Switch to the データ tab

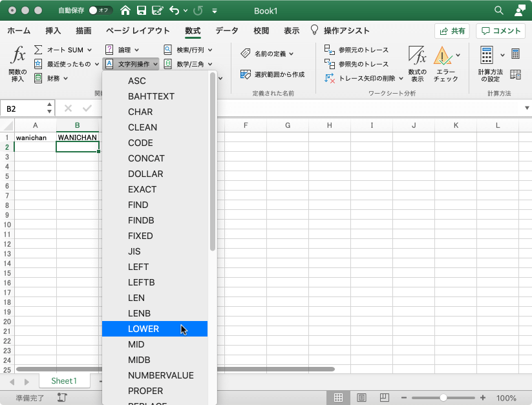[227, 30]
